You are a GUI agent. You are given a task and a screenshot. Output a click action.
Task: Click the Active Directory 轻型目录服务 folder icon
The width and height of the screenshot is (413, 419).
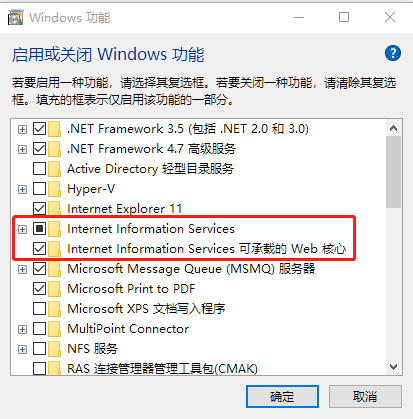coord(55,169)
